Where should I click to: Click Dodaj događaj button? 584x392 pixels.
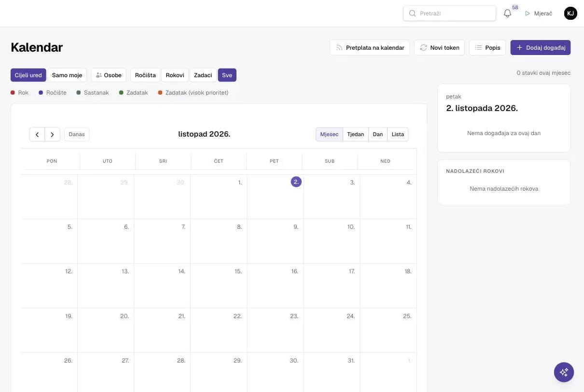tap(541, 47)
